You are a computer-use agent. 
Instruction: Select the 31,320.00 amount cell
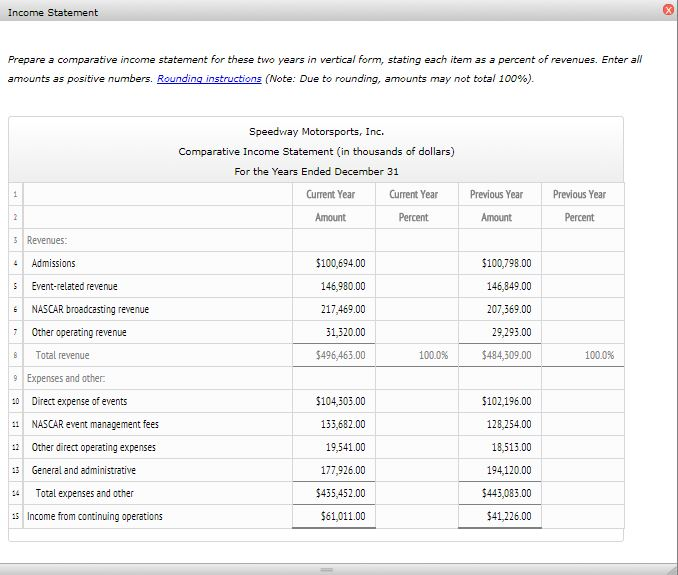tap(334, 332)
